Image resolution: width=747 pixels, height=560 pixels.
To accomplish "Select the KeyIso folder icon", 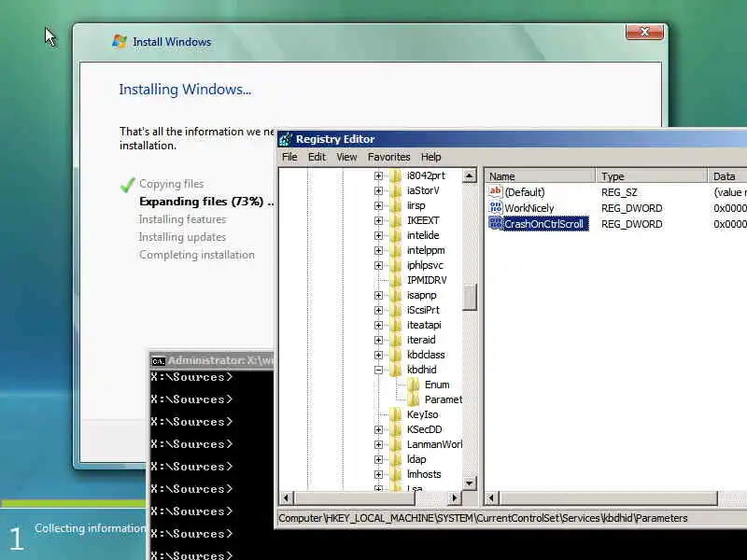I will [395, 414].
